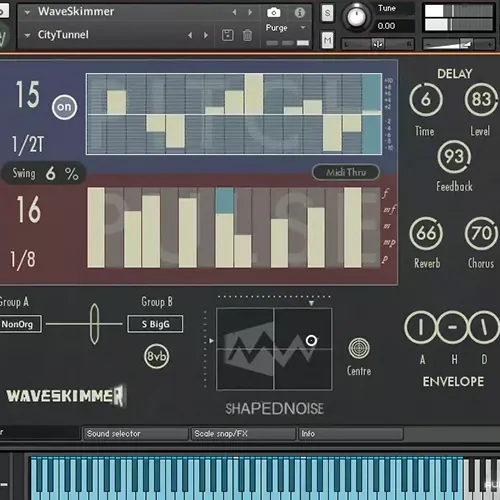Delete the snapshot with the trash icon
Screen dimensions: 500x500
click(247, 35)
